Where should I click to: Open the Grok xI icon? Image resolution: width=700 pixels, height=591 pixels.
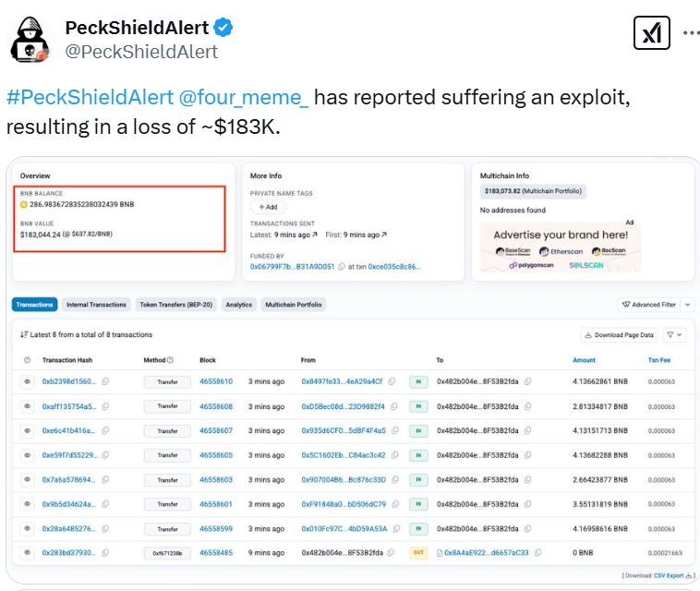click(x=651, y=33)
